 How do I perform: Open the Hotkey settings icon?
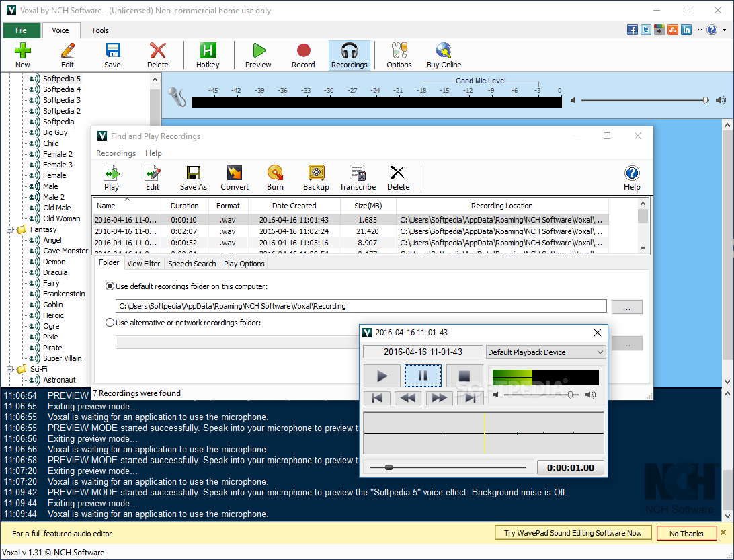(x=208, y=55)
